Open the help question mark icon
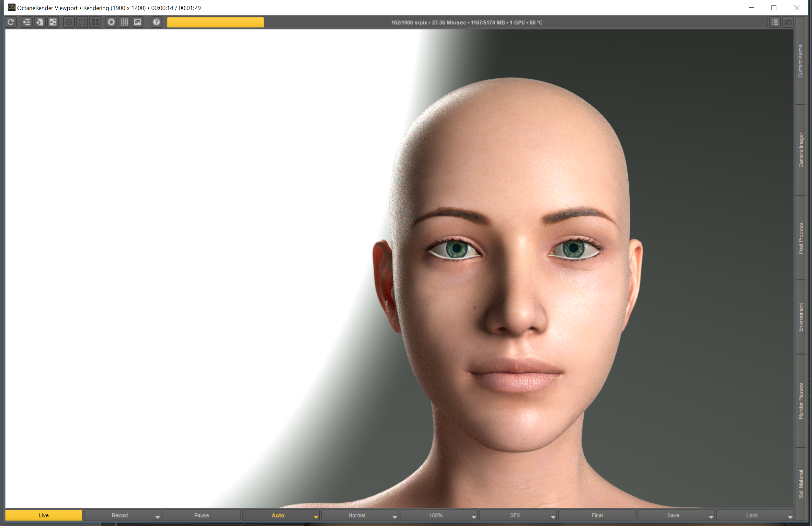This screenshot has width=812, height=526. 156,23
